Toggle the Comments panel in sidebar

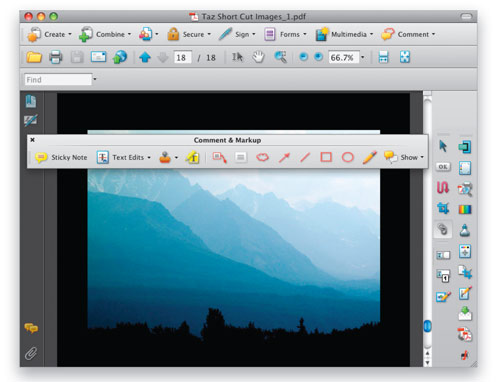[31, 328]
